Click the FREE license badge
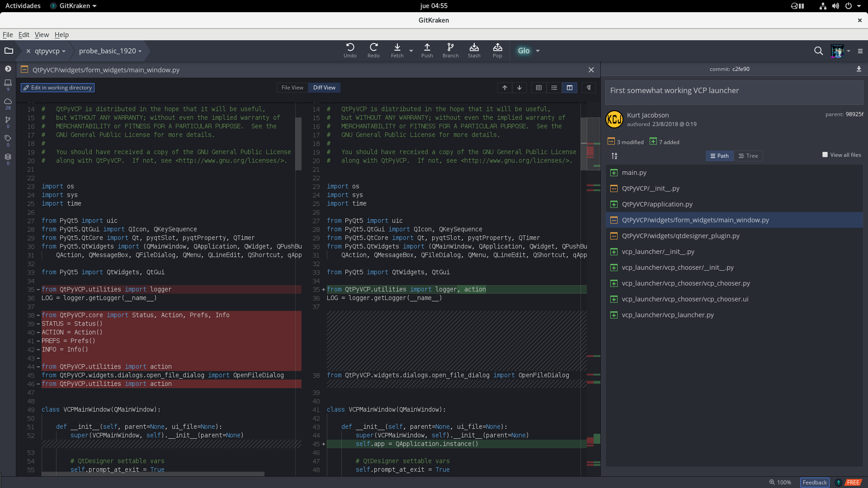 (853, 483)
